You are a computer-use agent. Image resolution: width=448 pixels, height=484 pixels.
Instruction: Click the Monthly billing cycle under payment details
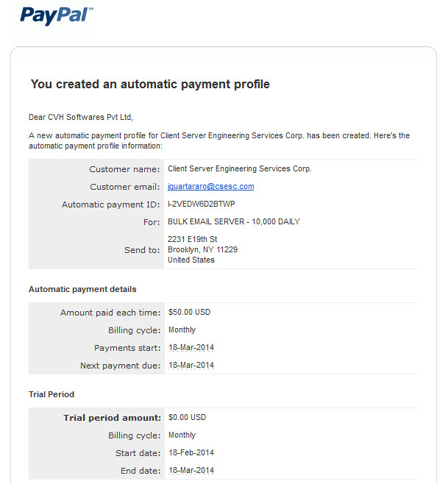182,330
